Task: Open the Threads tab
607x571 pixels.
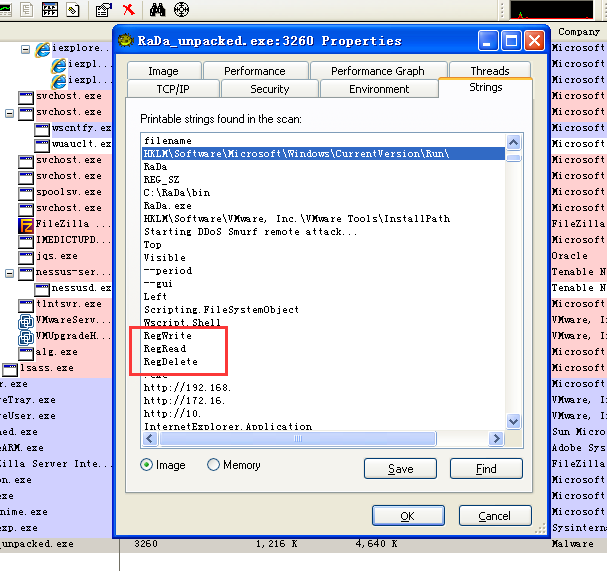Action: (x=490, y=71)
